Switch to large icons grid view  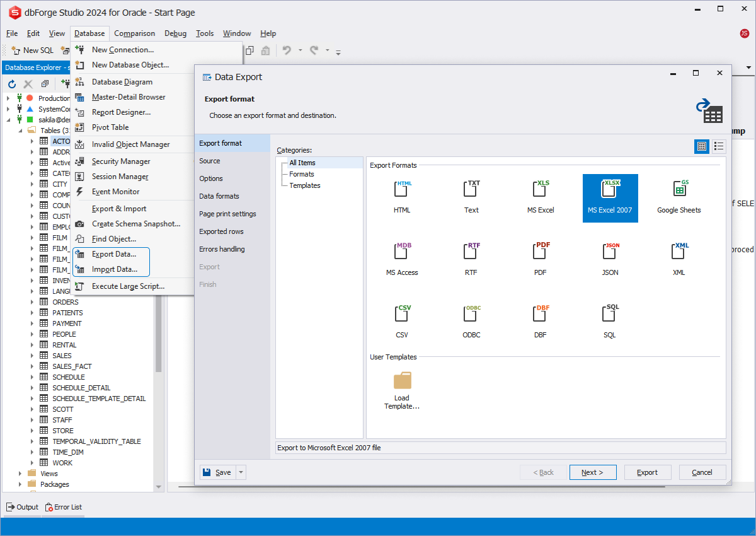(701, 146)
